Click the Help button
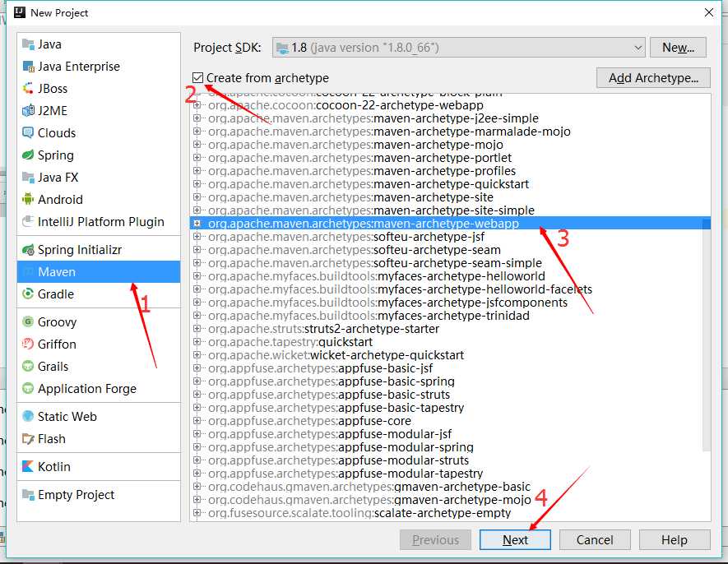This screenshot has height=564, width=728. 675,540
